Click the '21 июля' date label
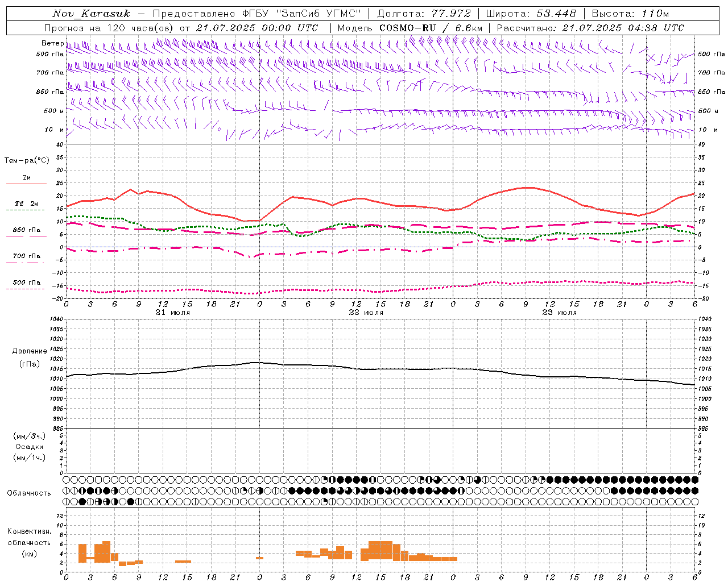 point(173,313)
